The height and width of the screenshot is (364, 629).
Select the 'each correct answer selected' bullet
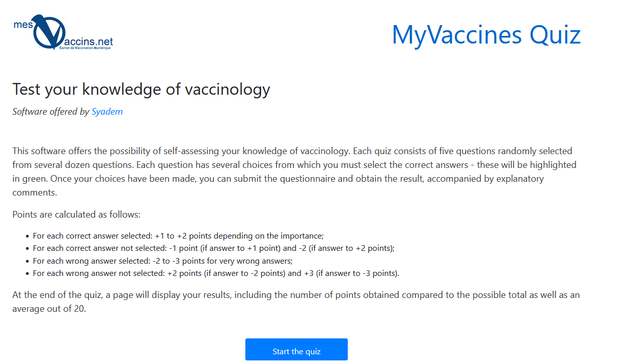click(x=178, y=236)
